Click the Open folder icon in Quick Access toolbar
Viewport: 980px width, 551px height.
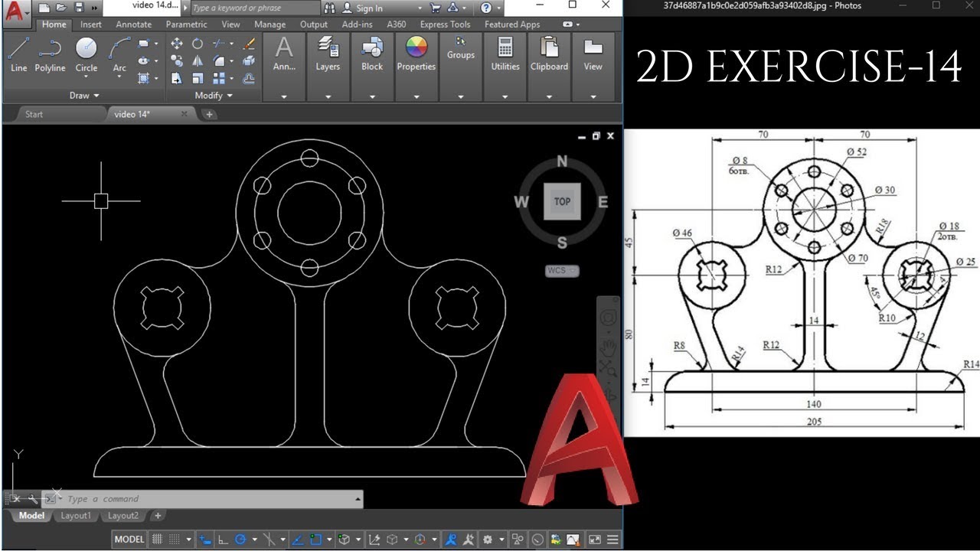pyautogui.click(x=60, y=8)
